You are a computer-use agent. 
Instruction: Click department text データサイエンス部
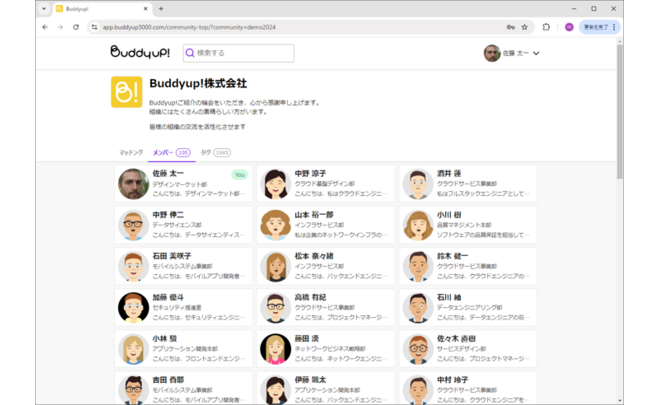point(177,225)
